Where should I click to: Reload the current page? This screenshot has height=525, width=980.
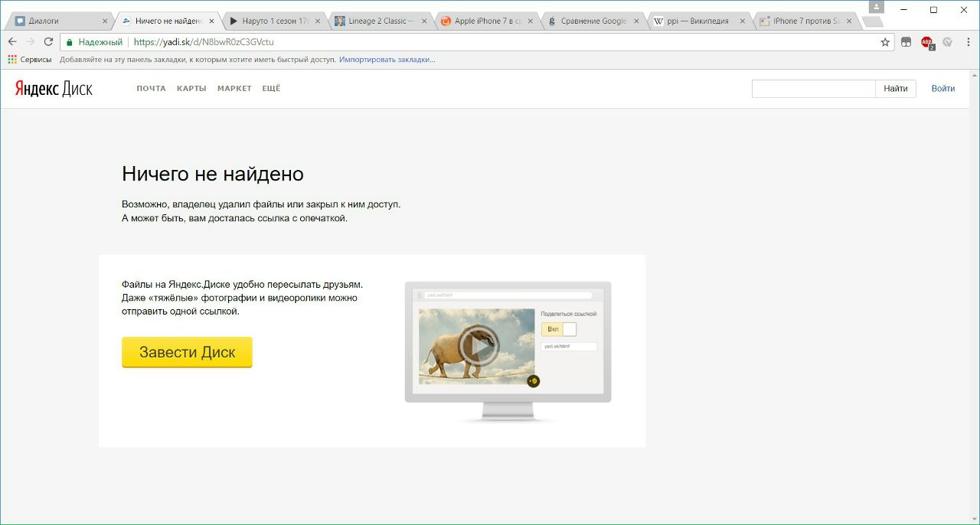point(49,42)
